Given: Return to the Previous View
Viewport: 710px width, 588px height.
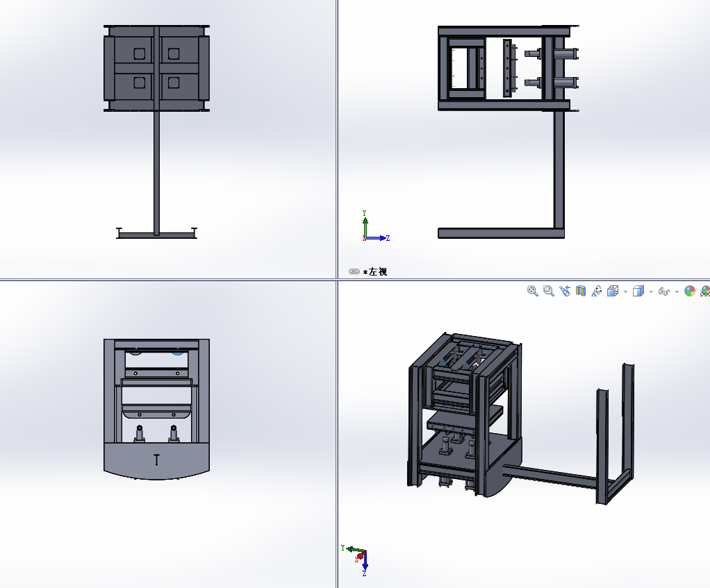Looking at the screenshot, I should click(x=565, y=291).
